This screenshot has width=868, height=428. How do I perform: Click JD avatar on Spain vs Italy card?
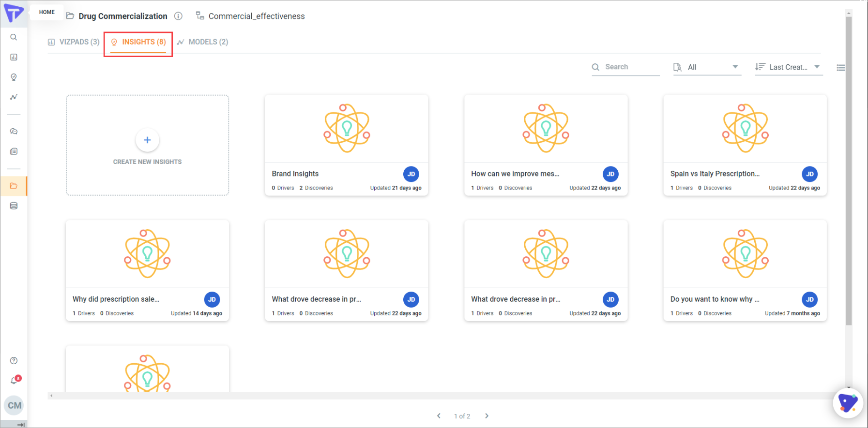pyautogui.click(x=810, y=174)
